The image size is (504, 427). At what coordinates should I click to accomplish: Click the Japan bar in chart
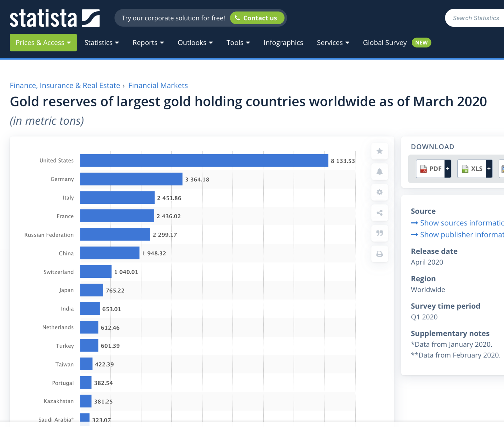pos(92,290)
